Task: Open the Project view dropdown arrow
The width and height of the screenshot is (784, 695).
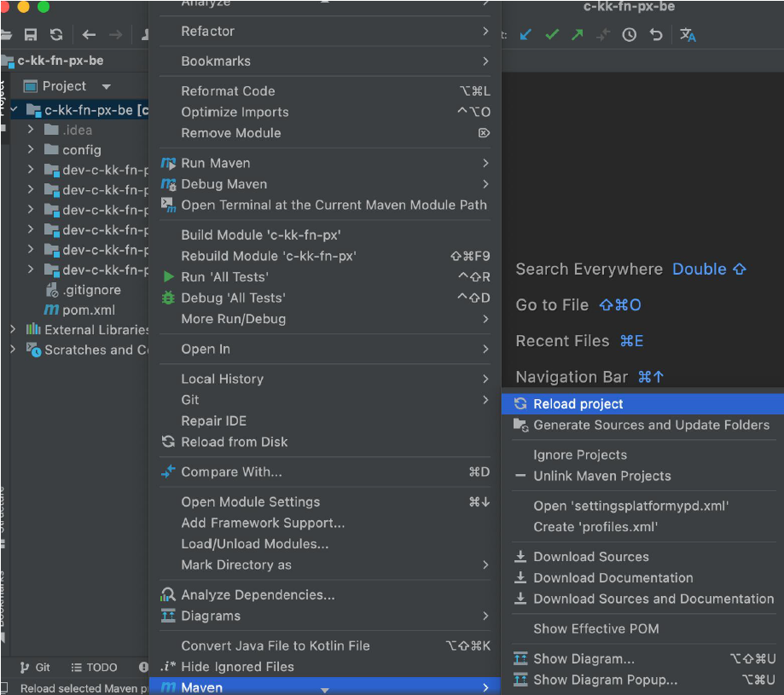Action: click(106, 86)
